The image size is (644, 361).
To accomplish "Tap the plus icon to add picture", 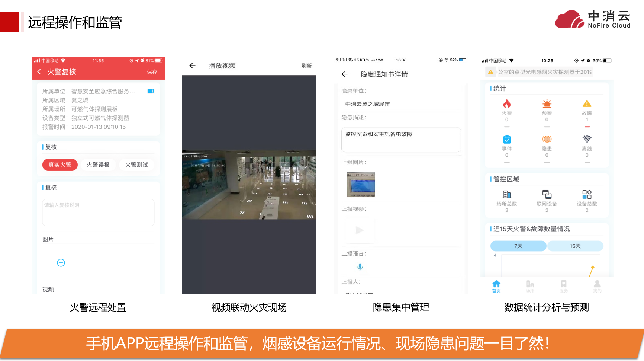I will 61,263.
